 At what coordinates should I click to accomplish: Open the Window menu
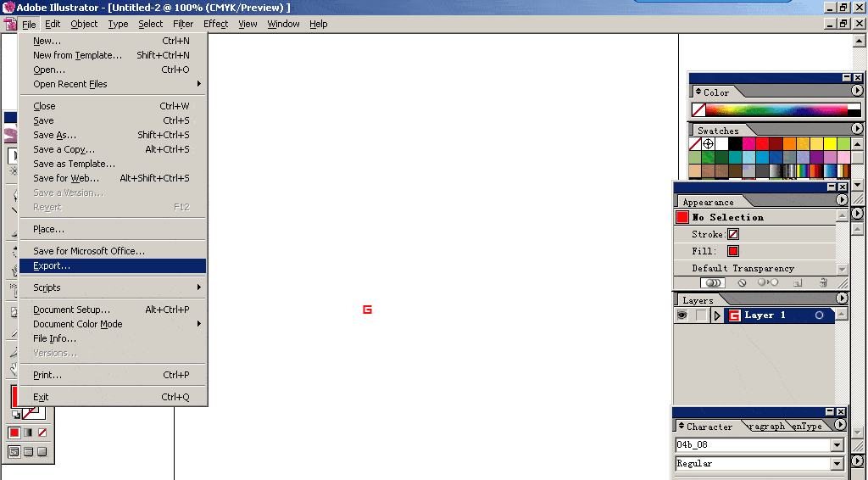point(283,24)
